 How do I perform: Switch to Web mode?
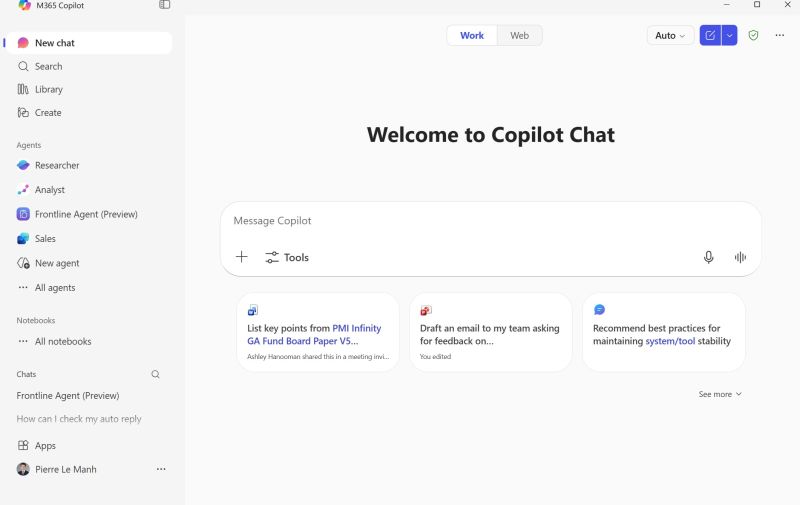pyautogui.click(x=519, y=35)
